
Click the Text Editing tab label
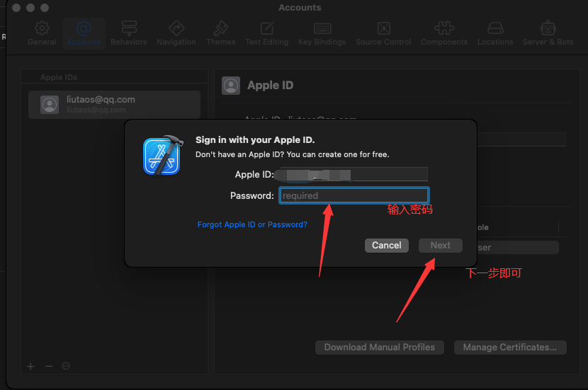tap(267, 42)
